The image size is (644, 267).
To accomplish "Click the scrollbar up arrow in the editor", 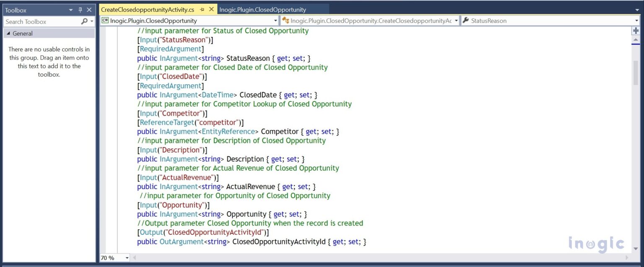I will 636,40.
